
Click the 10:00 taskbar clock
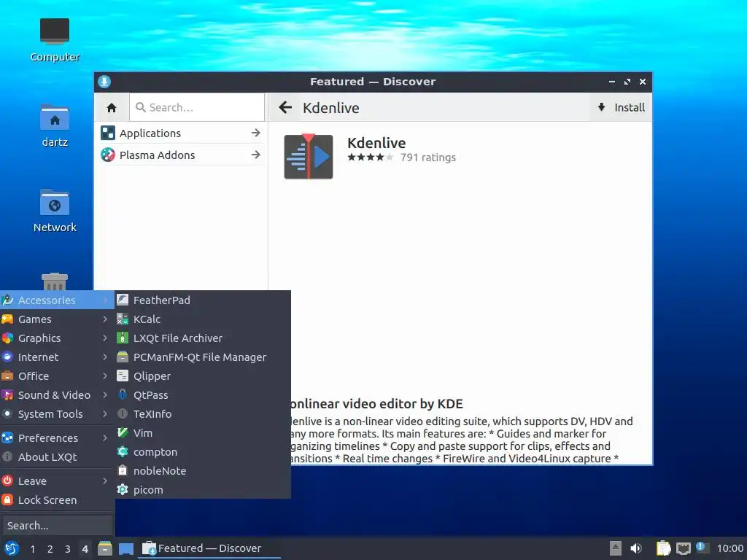click(x=729, y=548)
